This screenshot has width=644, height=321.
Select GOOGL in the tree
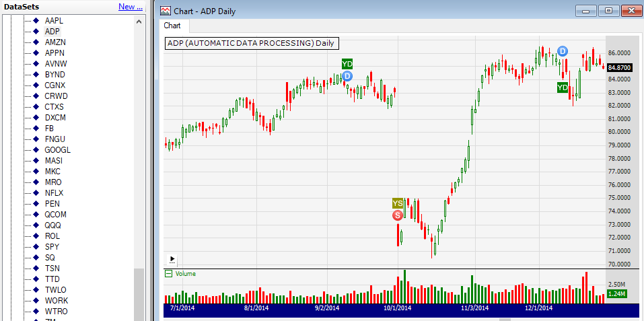(57, 150)
